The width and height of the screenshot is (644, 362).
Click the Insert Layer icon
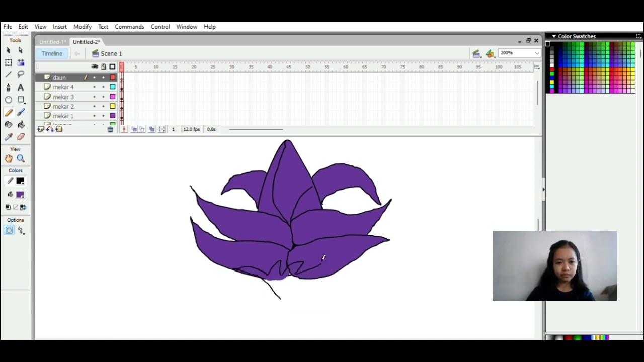click(x=41, y=129)
